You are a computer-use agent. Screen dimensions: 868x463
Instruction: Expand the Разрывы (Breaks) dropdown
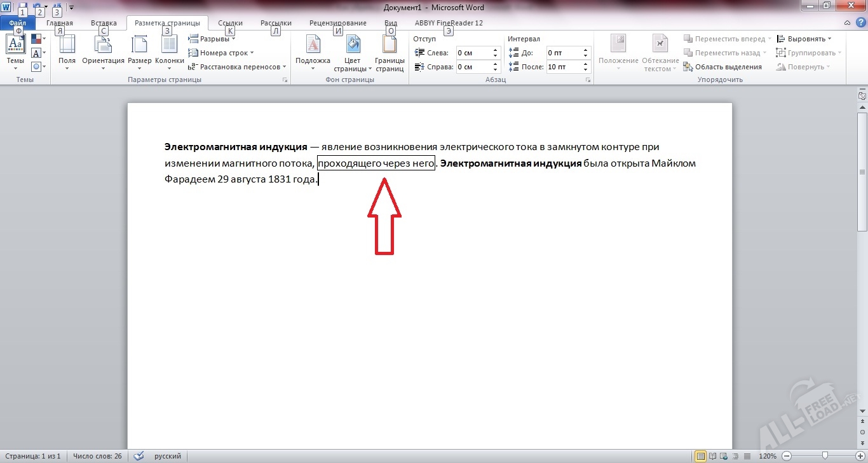tap(212, 39)
